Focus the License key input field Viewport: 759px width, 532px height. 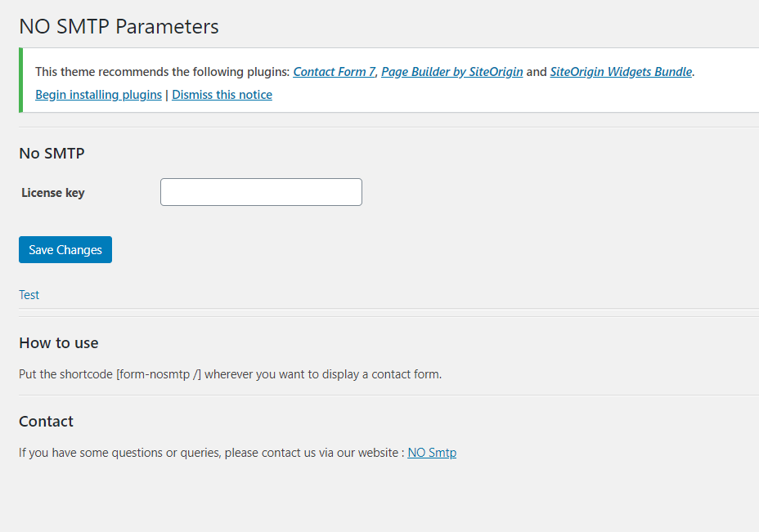point(261,192)
